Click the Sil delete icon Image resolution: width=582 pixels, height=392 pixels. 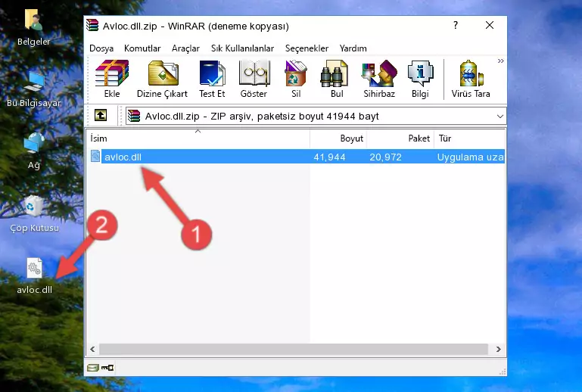296,79
